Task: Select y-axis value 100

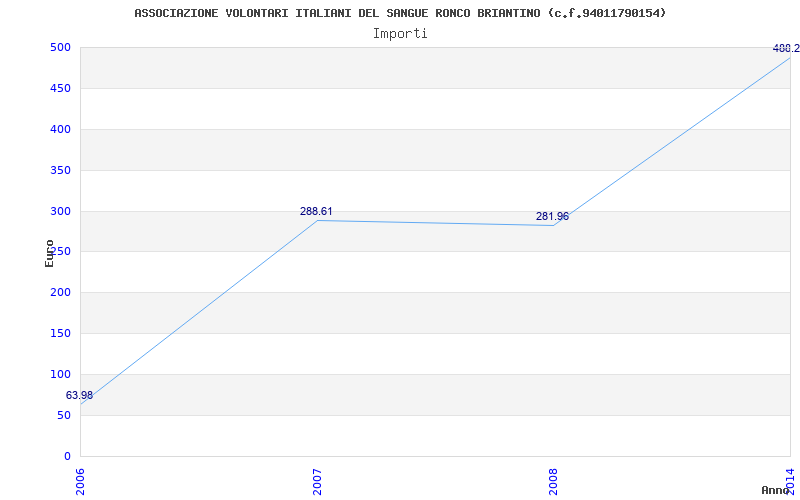Action: click(x=60, y=374)
